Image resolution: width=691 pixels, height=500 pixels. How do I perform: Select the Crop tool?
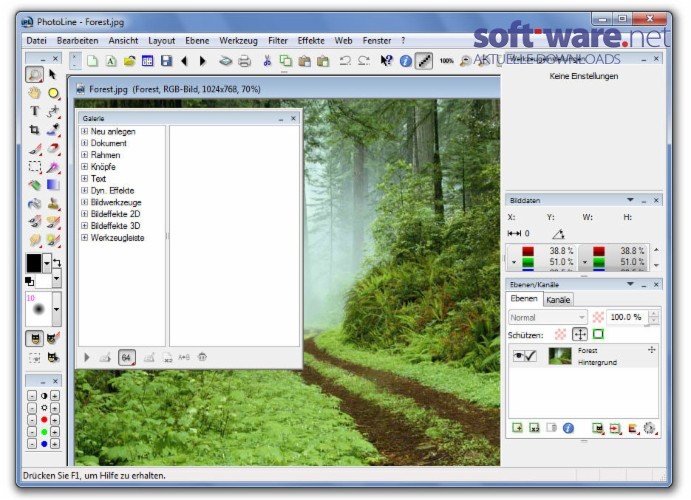tap(34, 130)
